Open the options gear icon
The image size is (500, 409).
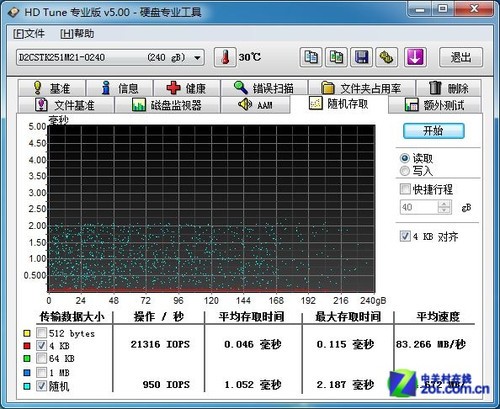click(387, 57)
